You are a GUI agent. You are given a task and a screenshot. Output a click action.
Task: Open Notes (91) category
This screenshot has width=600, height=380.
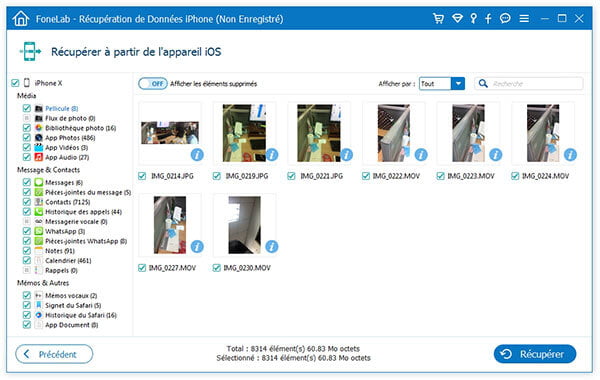(x=60, y=251)
